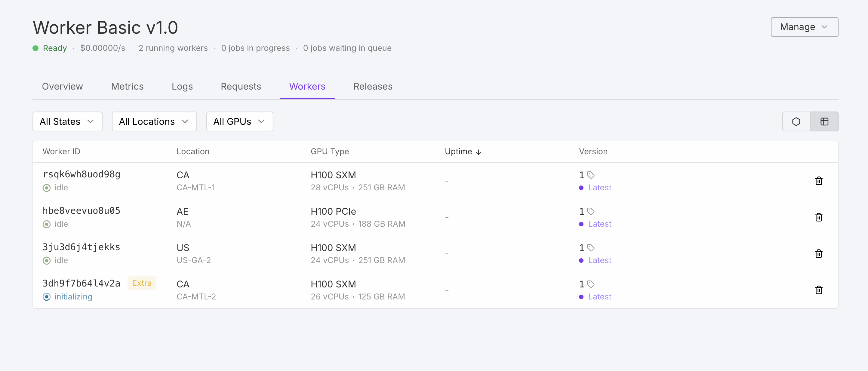This screenshot has height=371, width=868.
Task: Click version tag icon in first row
Action: 591,175
